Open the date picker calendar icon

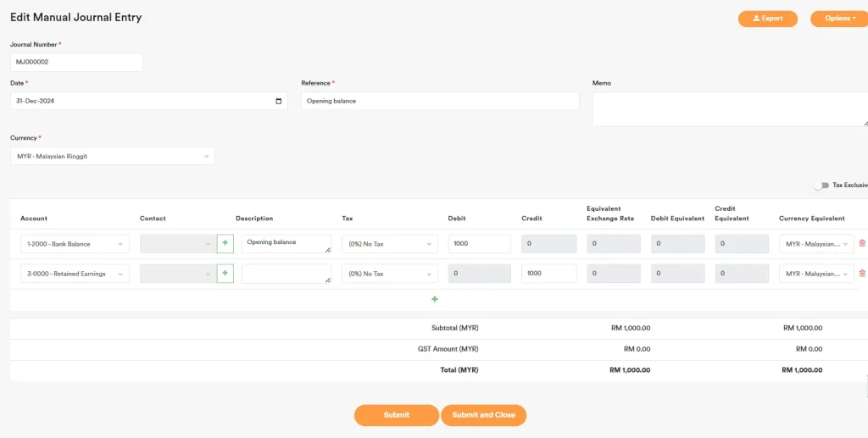279,101
